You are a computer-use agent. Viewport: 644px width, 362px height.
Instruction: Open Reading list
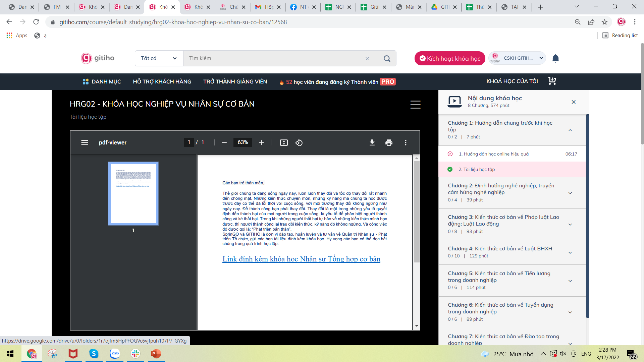[x=620, y=36]
